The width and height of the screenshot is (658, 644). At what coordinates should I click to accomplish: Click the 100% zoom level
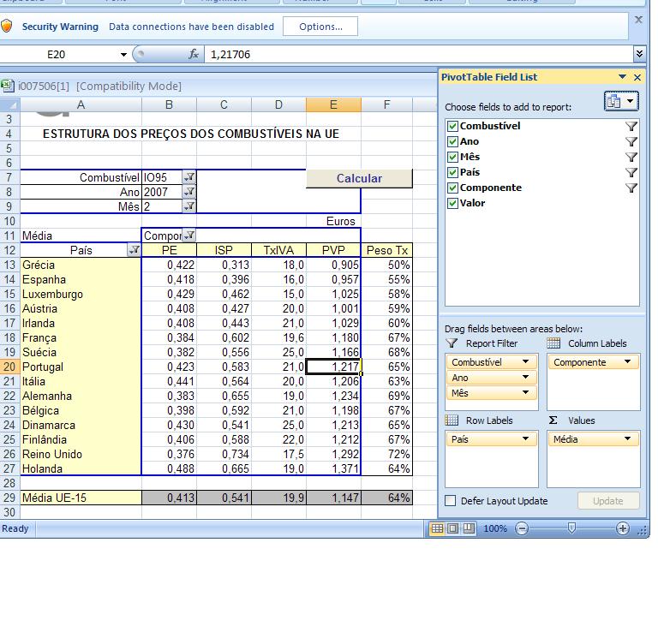click(x=495, y=528)
